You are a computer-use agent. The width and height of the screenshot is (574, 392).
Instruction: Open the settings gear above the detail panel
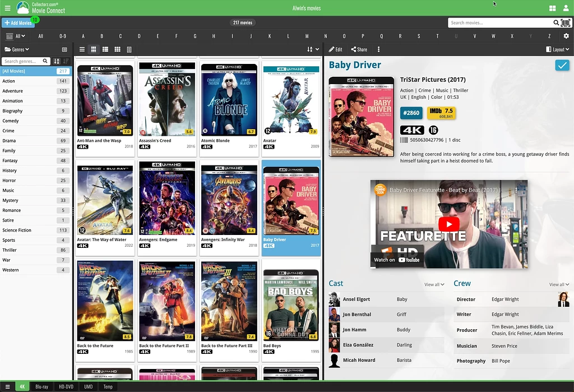(x=567, y=35)
